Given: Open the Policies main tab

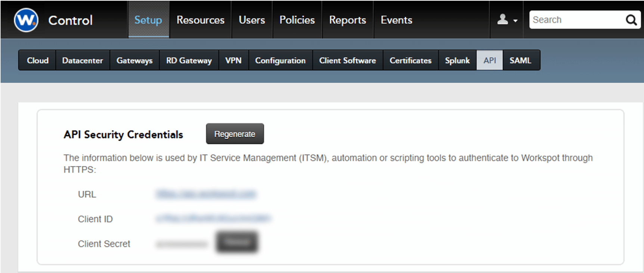Looking at the screenshot, I should coord(297,20).
